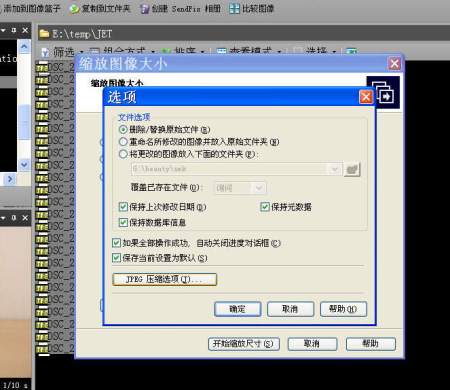Toggle 保持元数据 checkbox

265,207
